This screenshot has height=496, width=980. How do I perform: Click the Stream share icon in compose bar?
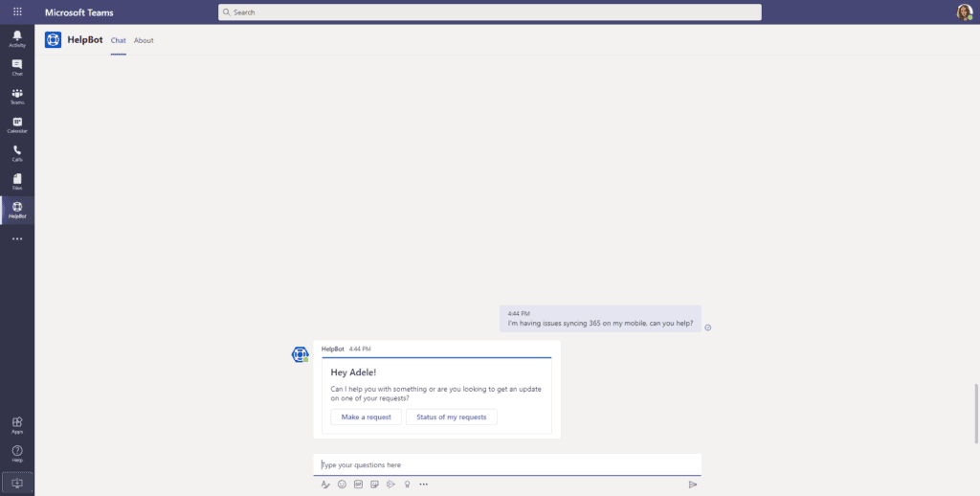click(390, 485)
